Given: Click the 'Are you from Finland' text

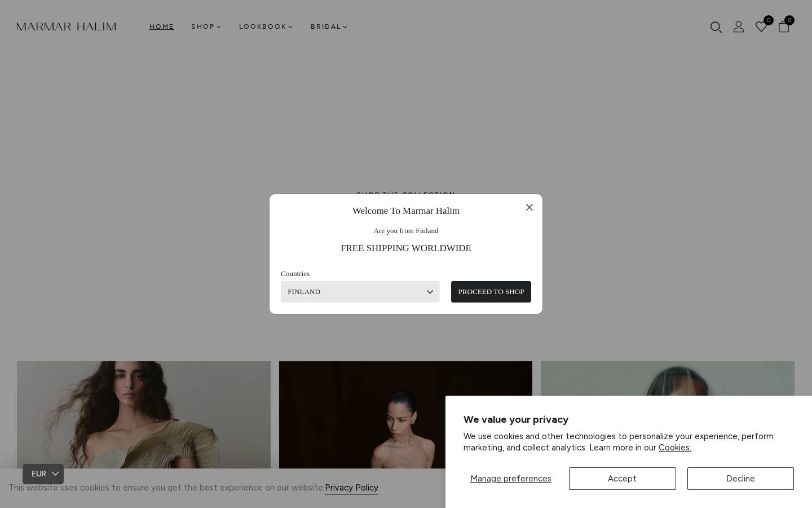Looking at the screenshot, I should 406,231.
